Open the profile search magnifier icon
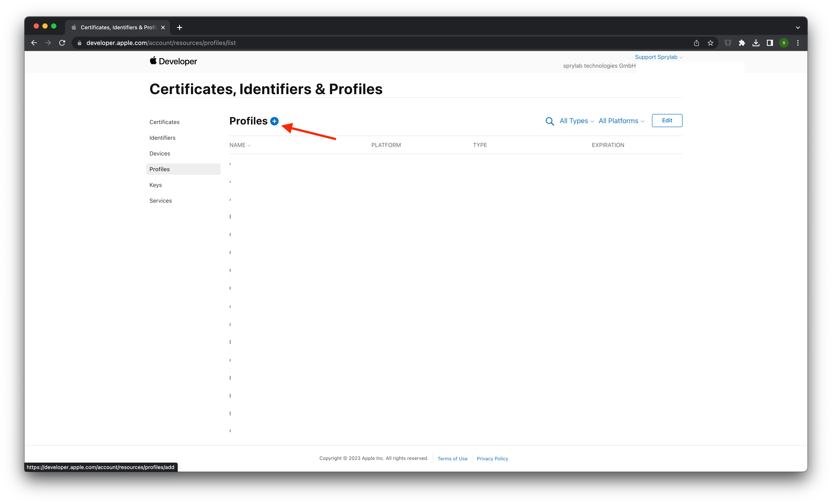 pos(550,121)
